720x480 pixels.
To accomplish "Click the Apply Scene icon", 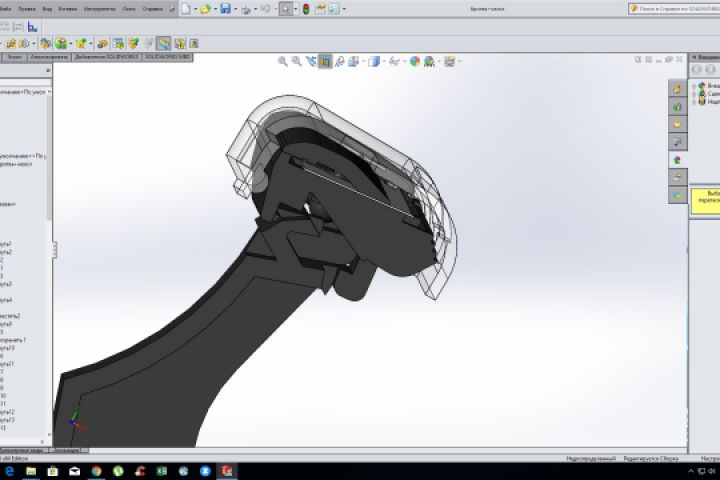I will click(429, 61).
